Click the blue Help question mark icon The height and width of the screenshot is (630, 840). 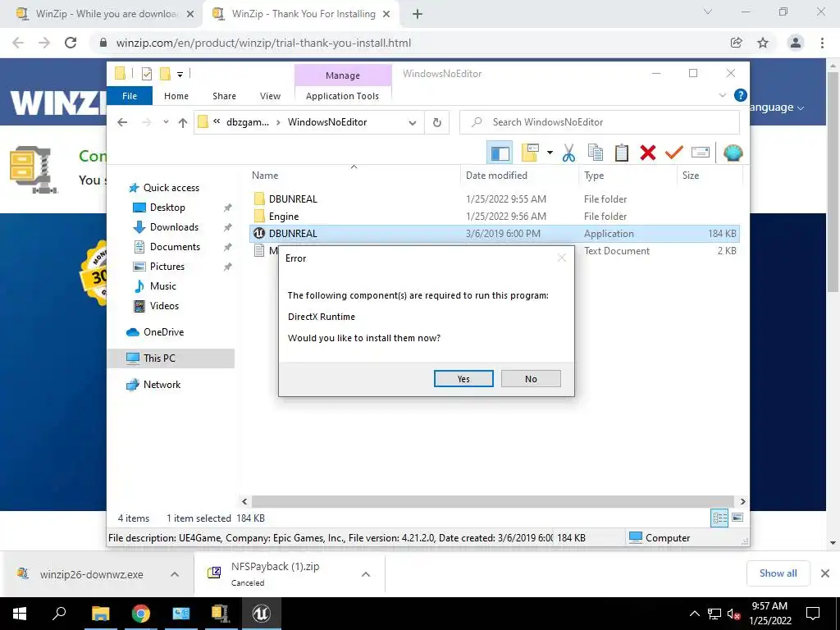[x=741, y=95]
